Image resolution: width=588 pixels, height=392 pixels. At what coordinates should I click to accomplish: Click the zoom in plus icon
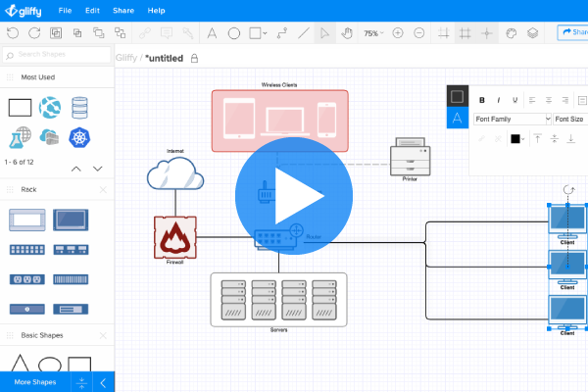[x=399, y=32]
